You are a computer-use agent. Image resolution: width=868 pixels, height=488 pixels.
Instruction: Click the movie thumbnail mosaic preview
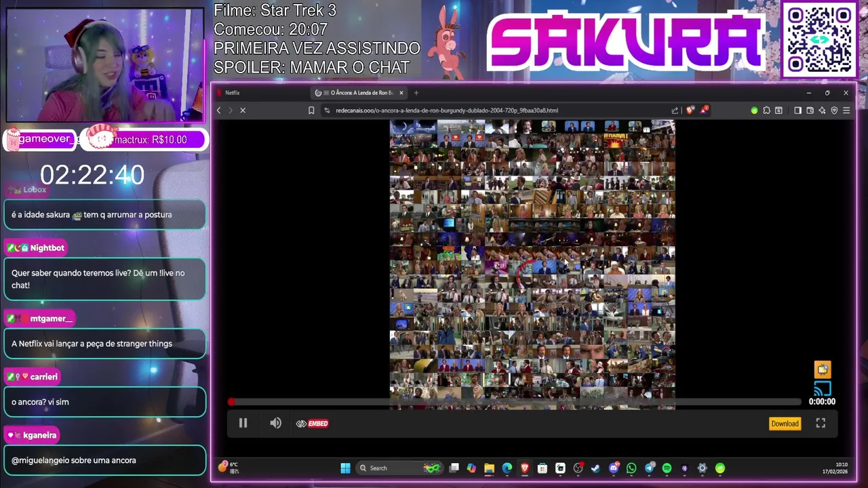point(532,264)
